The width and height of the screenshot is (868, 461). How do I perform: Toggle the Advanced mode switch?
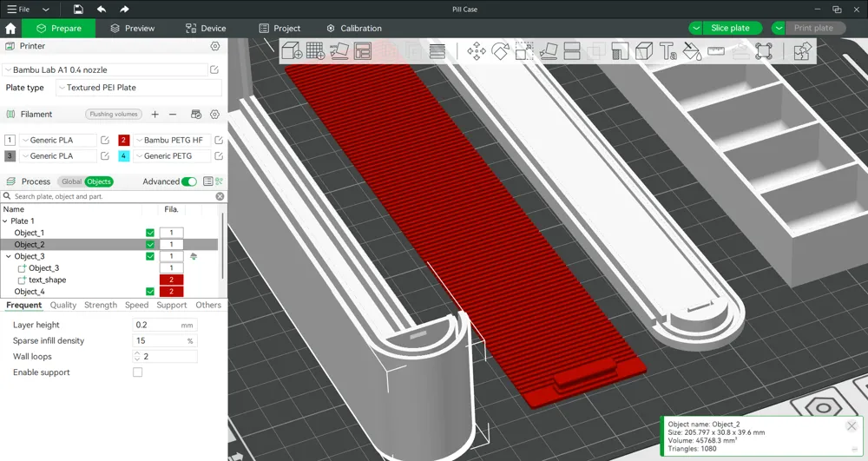click(188, 181)
